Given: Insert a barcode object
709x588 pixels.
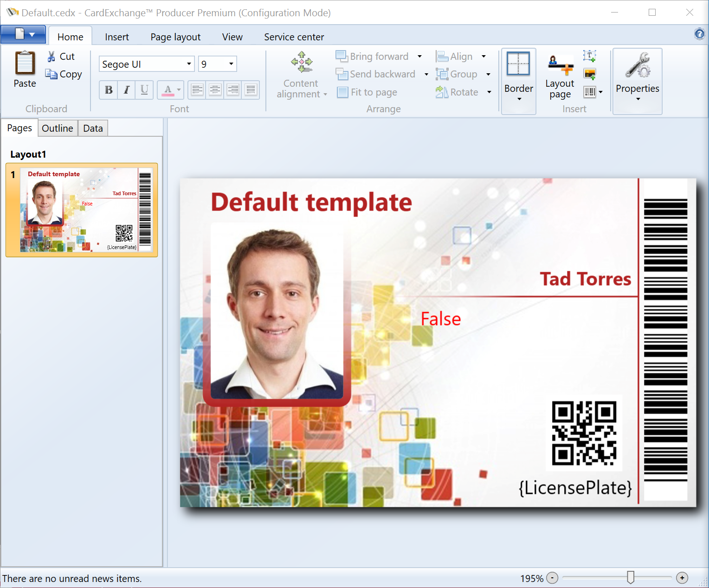Looking at the screenshot, I should (x=590, y=92).
